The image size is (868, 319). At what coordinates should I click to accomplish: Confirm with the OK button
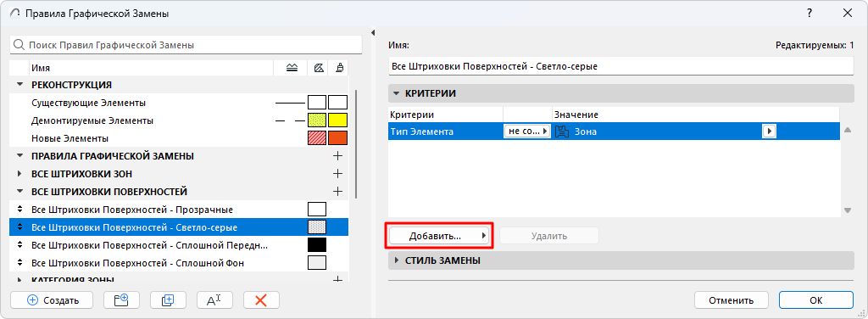[816, 300]
